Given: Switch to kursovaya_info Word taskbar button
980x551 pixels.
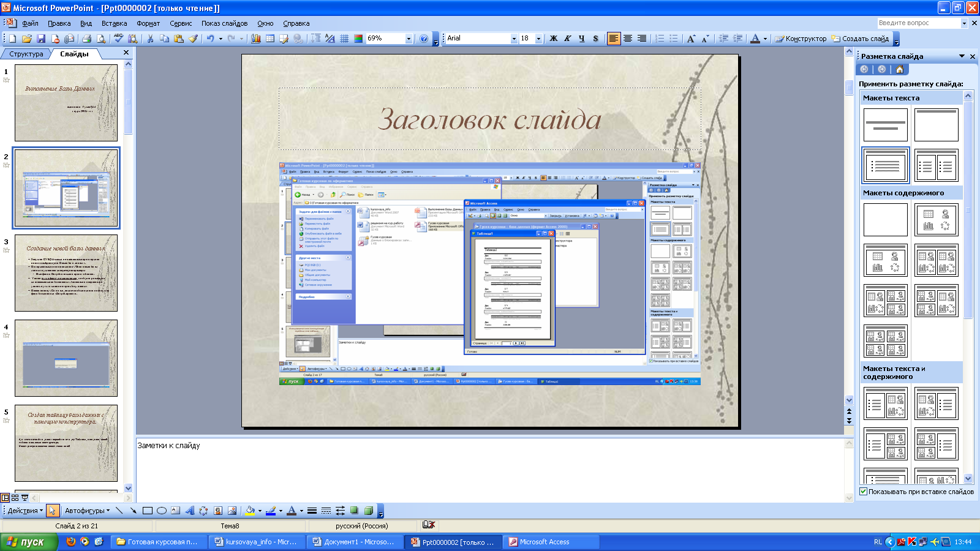Looking at the screenshot, I should pyautogui.click(x=257, y=542).
